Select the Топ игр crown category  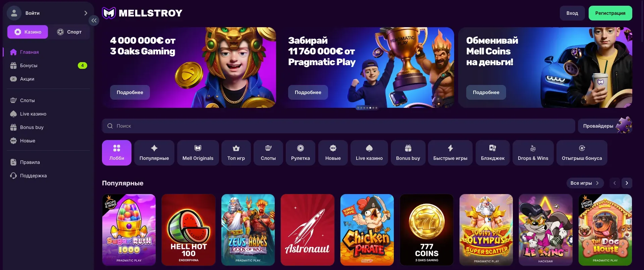click(x=236, y=153)
